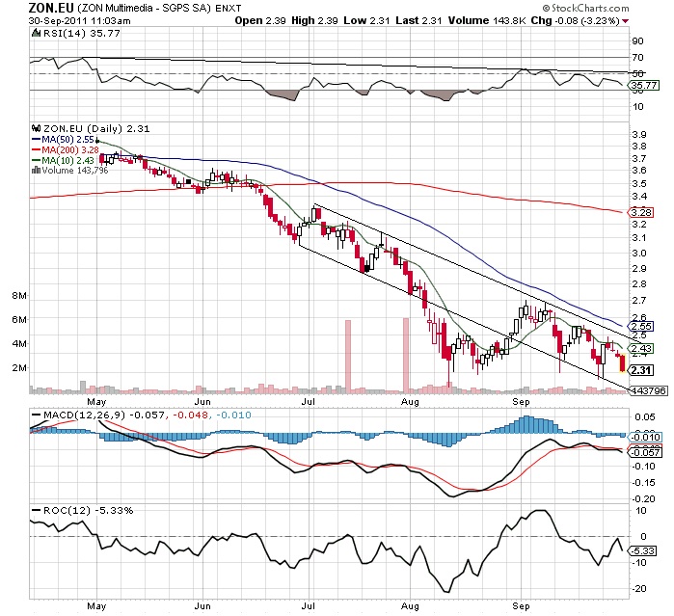
Task: Click the 2.55 MA(50) price tag
Action: (x=641, y=326)
